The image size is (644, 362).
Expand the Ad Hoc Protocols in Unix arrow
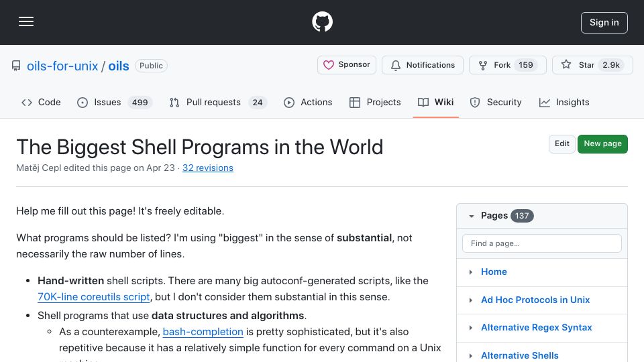coord(471,300)
